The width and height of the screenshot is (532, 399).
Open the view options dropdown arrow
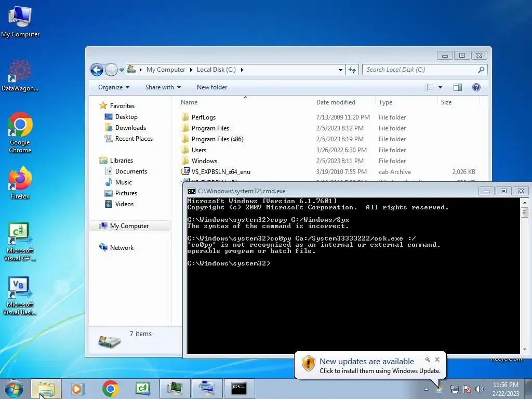click(x=440, y=87)
